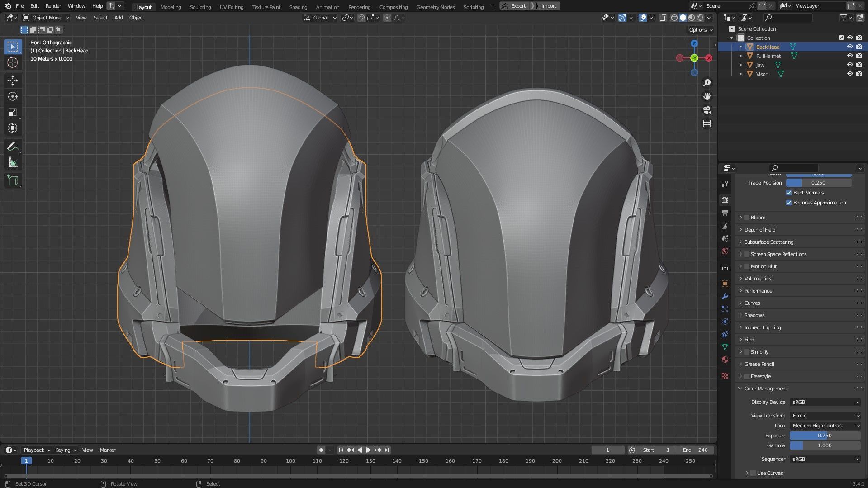Click the Options button in viewport
Viewport: 868px width, 488px height.
[700, 30]
